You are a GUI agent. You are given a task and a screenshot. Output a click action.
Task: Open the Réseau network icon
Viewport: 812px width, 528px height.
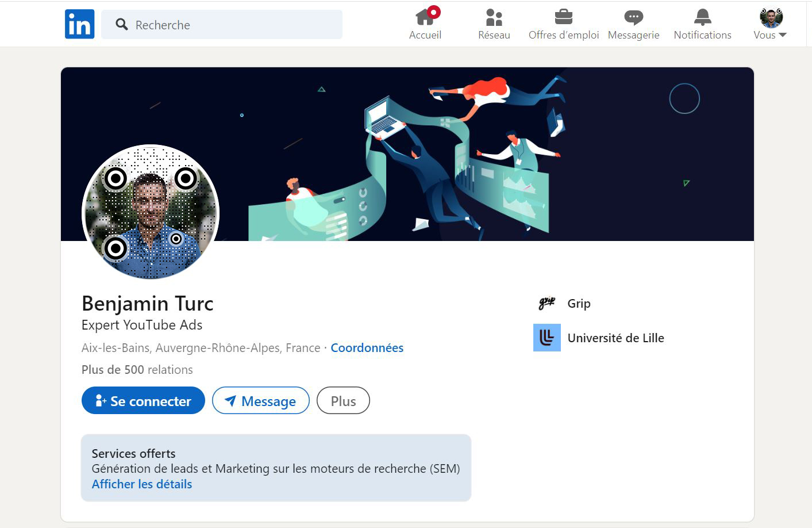[x=494, y=17]
